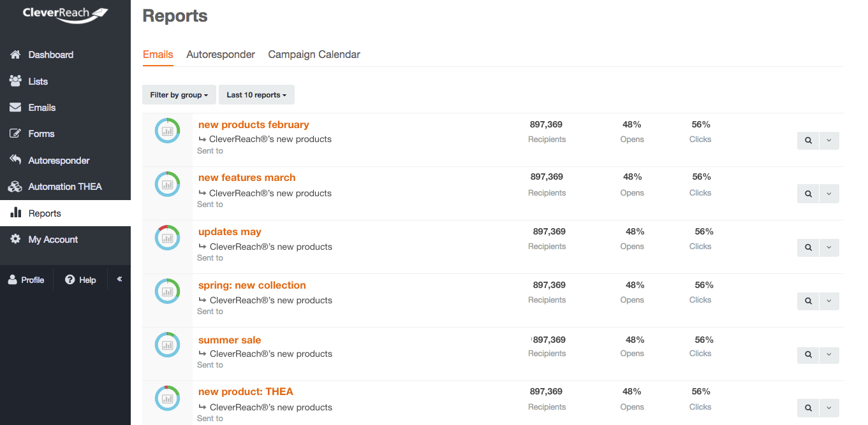This screenshot has height=425, width=868.
Task: Click donut chart icon for new features march
Action: coord(167,184)
